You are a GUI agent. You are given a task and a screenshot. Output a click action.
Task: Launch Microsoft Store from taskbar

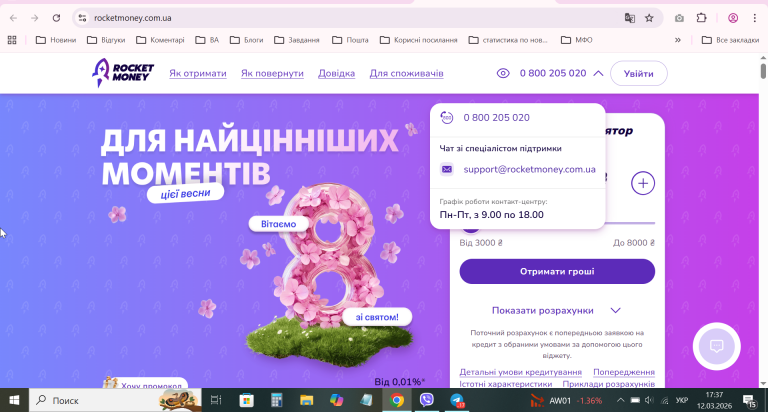pos(246,400)
